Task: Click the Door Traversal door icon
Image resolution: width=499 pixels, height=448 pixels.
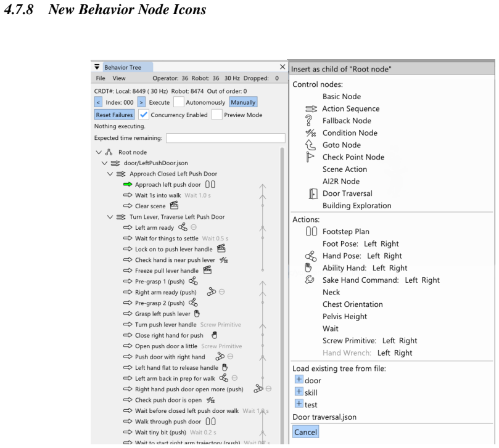Action: tap(313, 193)
